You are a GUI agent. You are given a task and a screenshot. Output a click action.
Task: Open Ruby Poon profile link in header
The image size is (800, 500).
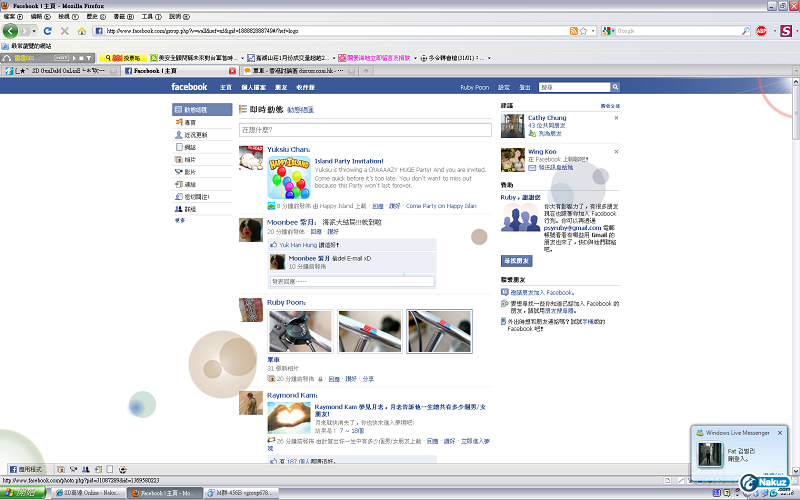(x=474, y=87)
